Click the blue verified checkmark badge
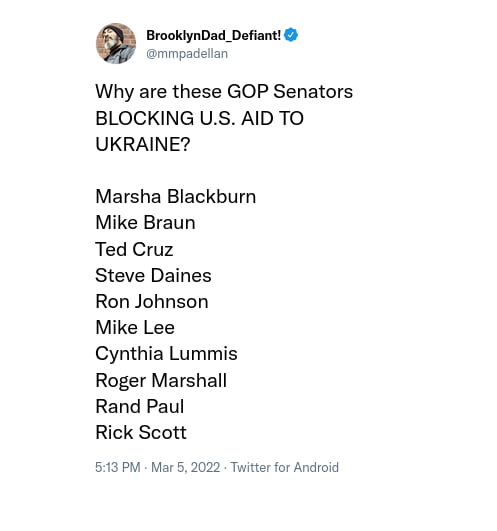Screen dimensions: 497x531 (x=291, y=35)
